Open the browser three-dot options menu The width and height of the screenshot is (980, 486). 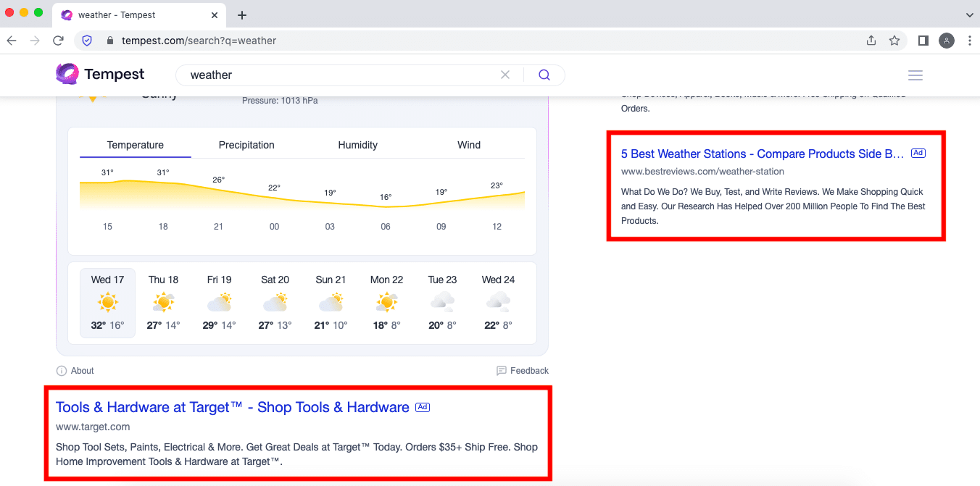click(970, 41)
